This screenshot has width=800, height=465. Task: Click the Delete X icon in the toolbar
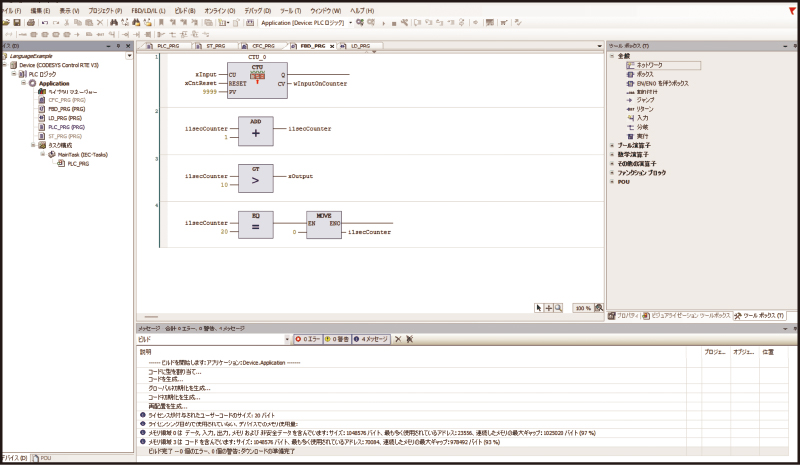[x=100, y=22]
